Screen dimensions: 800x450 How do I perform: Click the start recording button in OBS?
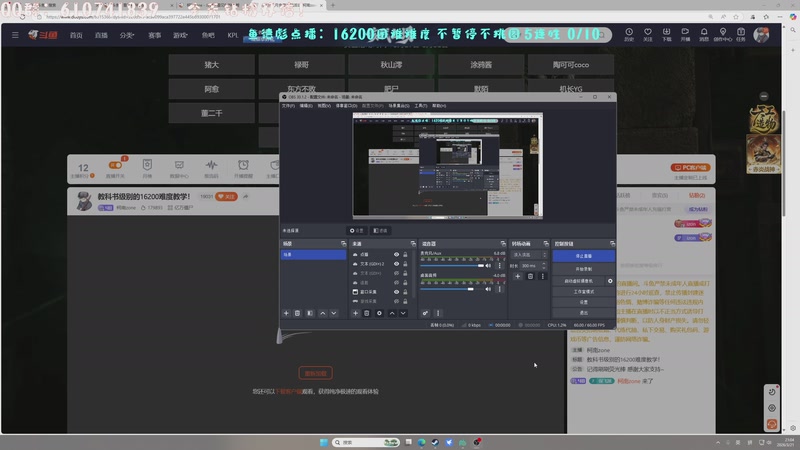[x=584, y=269]
